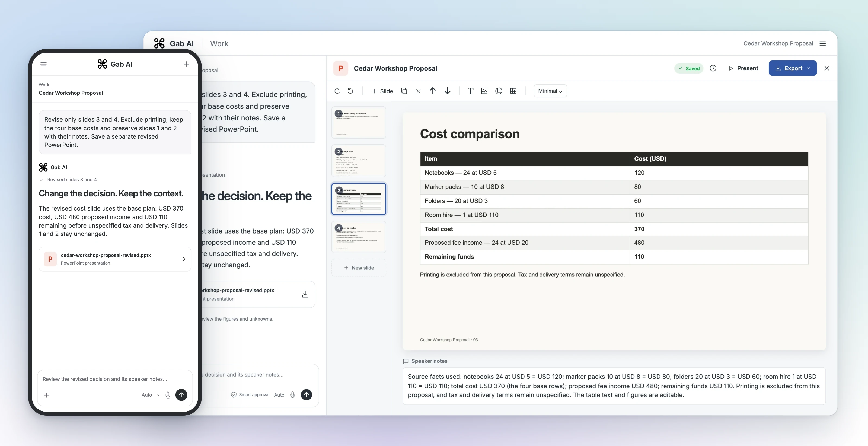Add a new slide with the + Slide toolbar button
Viewport: 868px width, 446px height.
(382, 91)
